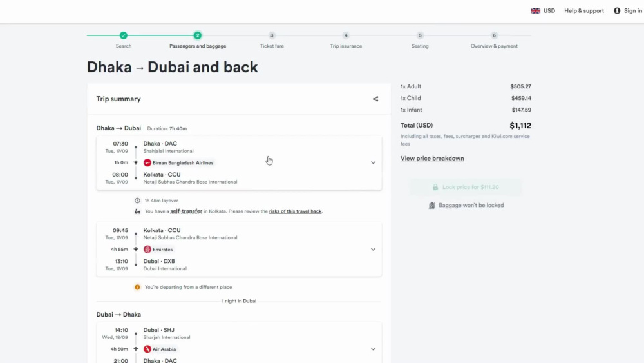
Task: Click the Emirates airline logo
Action: [x=147, y=249]
